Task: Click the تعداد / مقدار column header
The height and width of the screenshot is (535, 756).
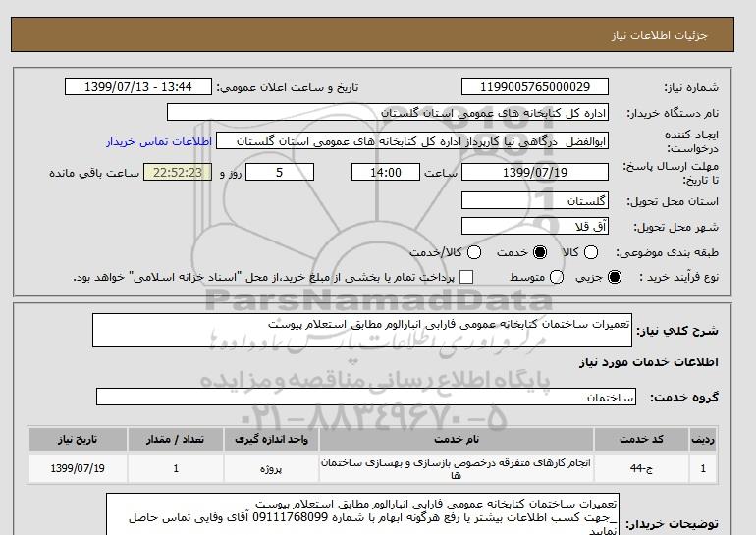Action: [x=176, y=439]
